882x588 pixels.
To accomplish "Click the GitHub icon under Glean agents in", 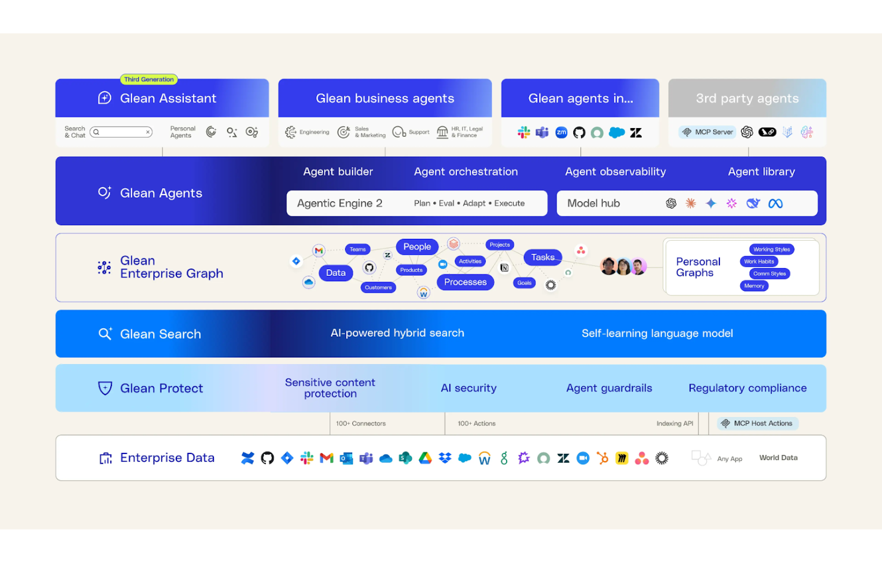I will pos(579,133).
